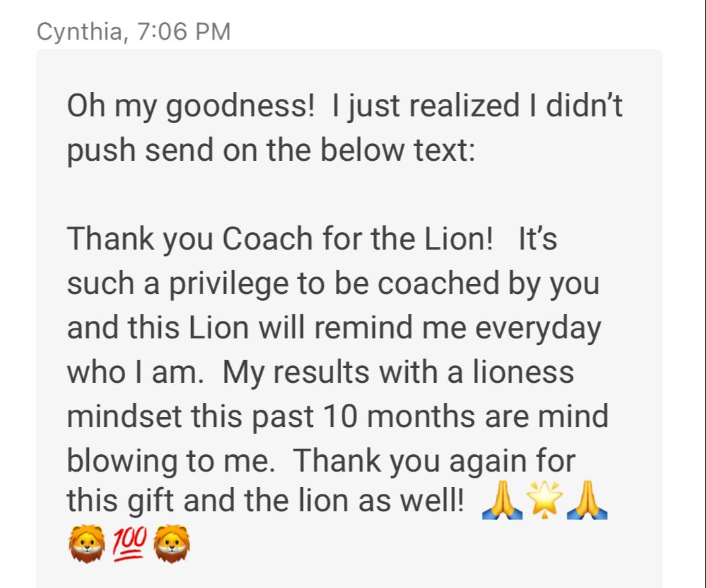Select the sender name Cynthia
Image resolution: width=706 pixels, height=588 pixels.
(79, 32)
